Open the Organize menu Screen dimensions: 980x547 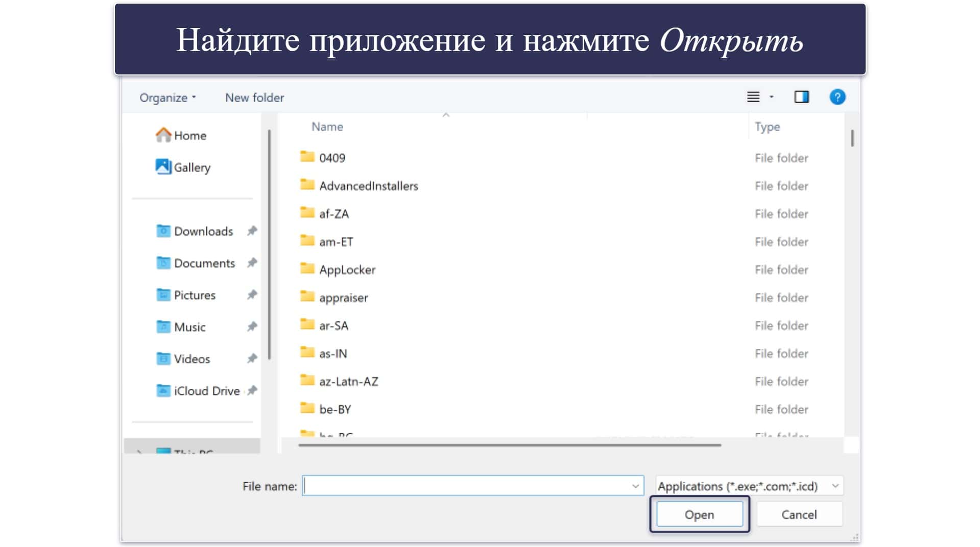(168, 98)
